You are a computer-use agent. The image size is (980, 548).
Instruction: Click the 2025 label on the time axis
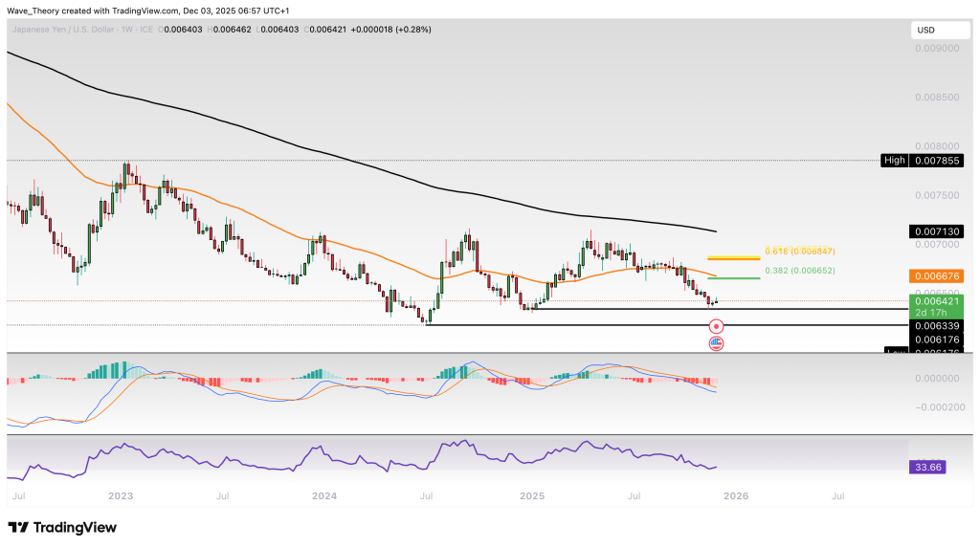click(532, 497)
